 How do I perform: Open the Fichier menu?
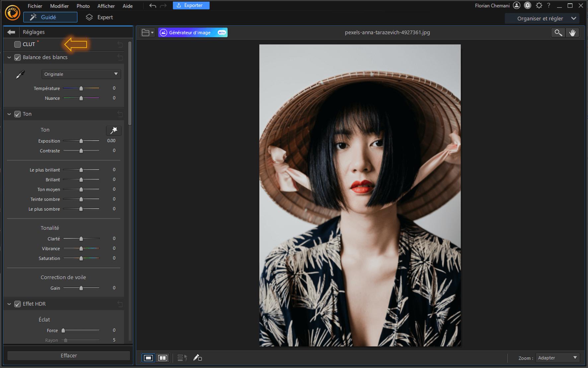coord(35,6)
